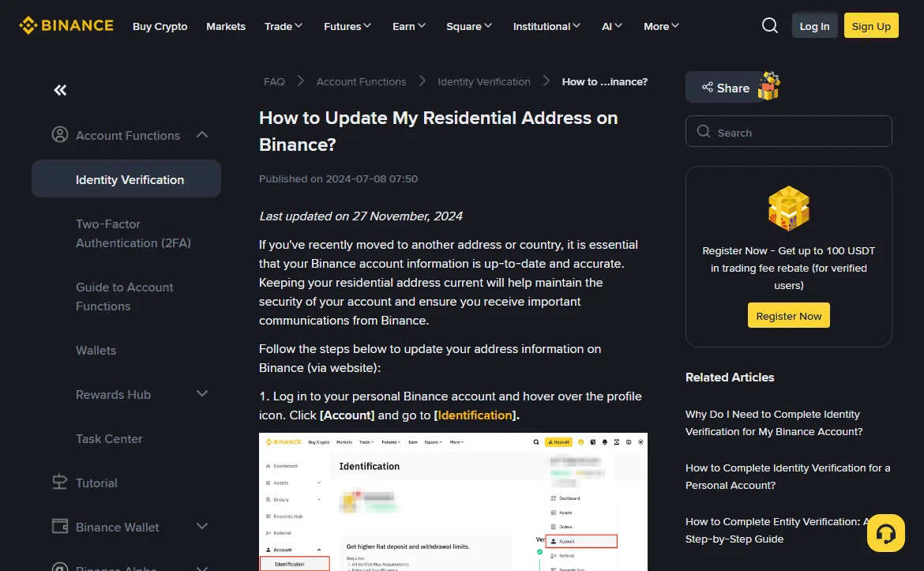Collapse sidebar with double-chevron icon
Viewport: 924px width, 571px height.
(60, 90)
